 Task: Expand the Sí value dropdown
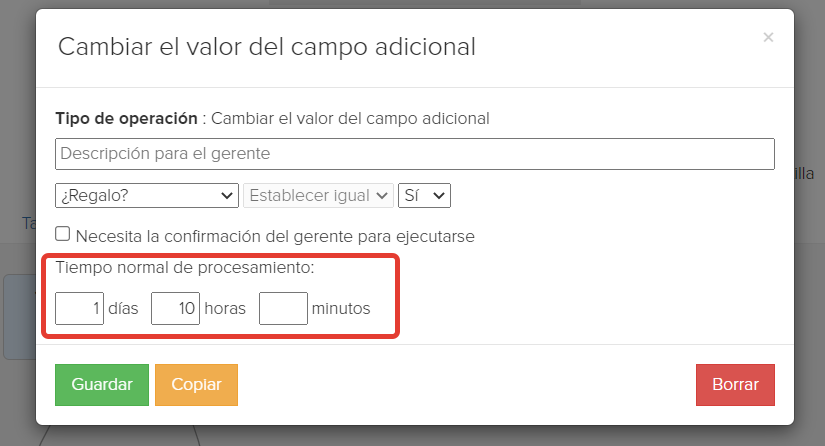[424, 196]
